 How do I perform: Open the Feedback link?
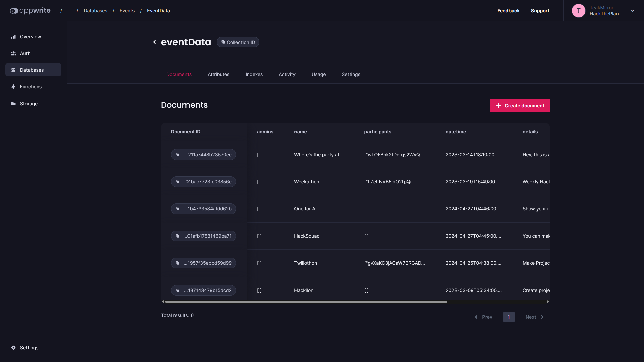click(x=508, y=11)
